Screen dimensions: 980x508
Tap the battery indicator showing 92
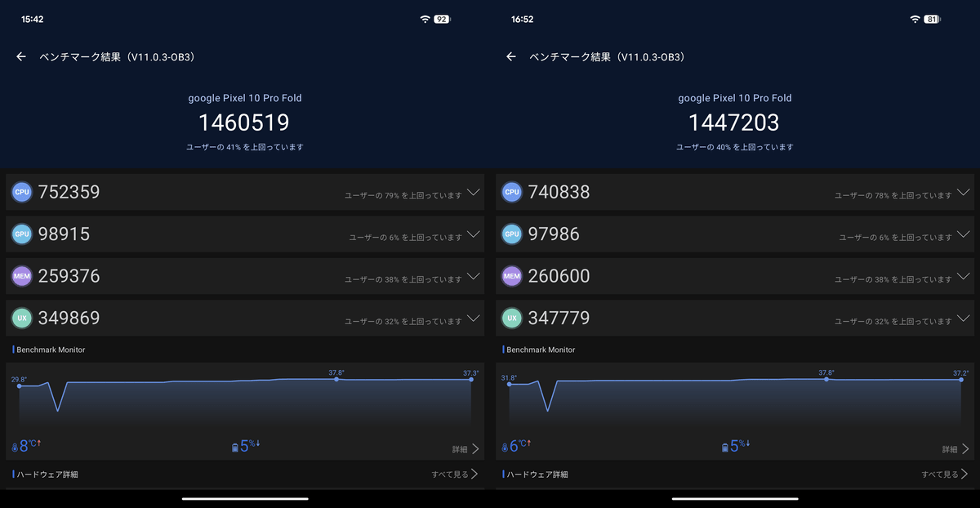(x=442, y=19)
